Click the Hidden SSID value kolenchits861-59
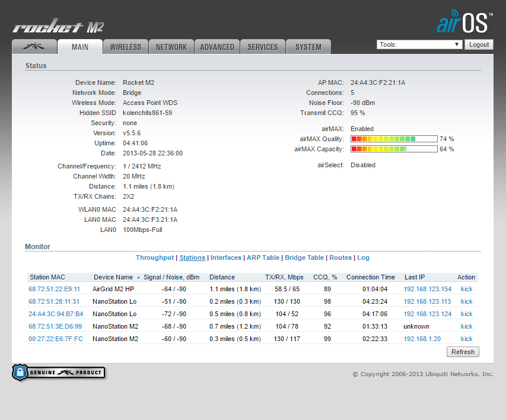This screenshot has height=420, width=506. point(148,113)
